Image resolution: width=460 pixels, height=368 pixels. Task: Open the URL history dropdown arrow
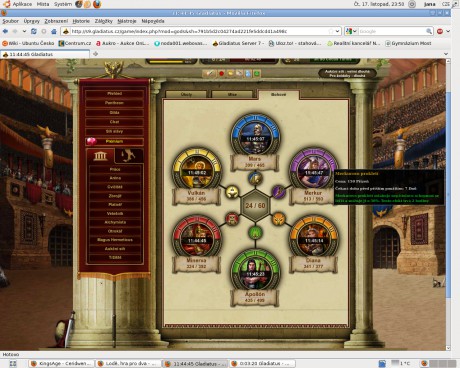coord(337,31)
